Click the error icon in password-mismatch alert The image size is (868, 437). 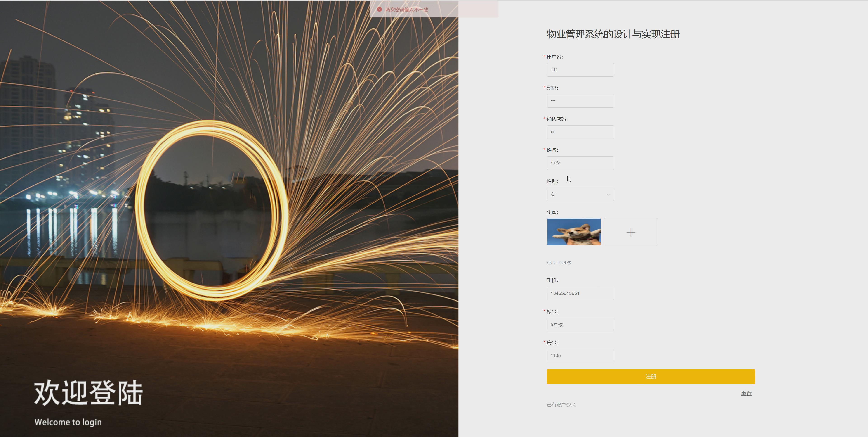pyautogui.click(x=380, y=9)
